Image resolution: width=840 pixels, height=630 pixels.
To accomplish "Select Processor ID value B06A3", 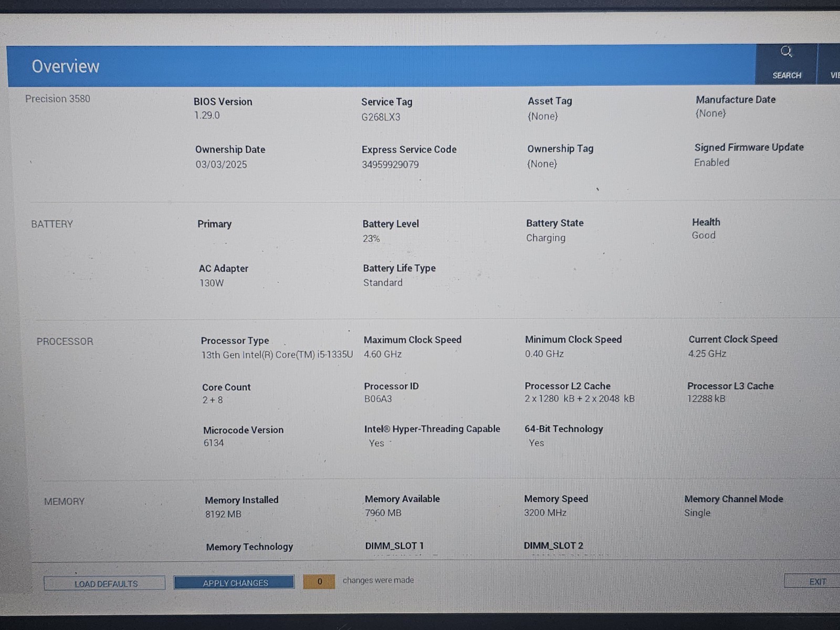I will coord(378,399).
